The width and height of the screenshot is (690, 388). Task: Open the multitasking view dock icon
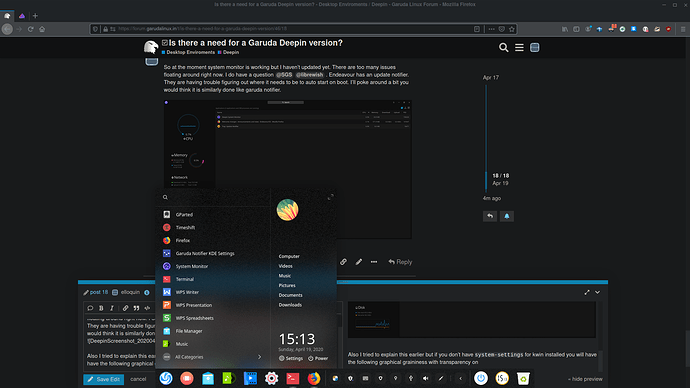[x=187, y=378]
